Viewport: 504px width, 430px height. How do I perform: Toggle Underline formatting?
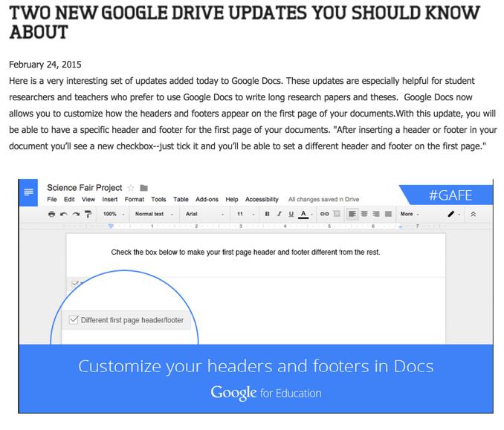pyautogui.click(x=291, y=214)
